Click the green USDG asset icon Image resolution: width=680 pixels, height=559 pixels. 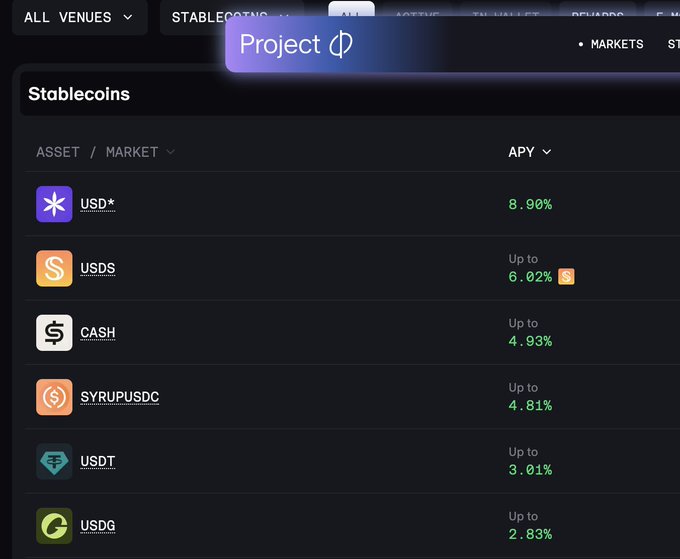point(54,526)
